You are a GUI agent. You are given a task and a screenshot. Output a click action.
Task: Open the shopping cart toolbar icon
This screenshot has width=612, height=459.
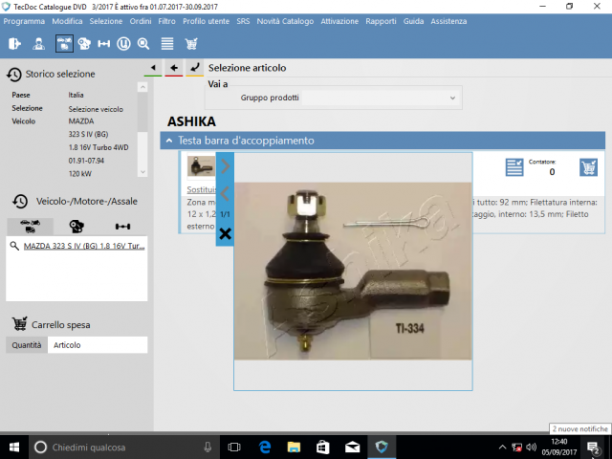tap(191, 44)
